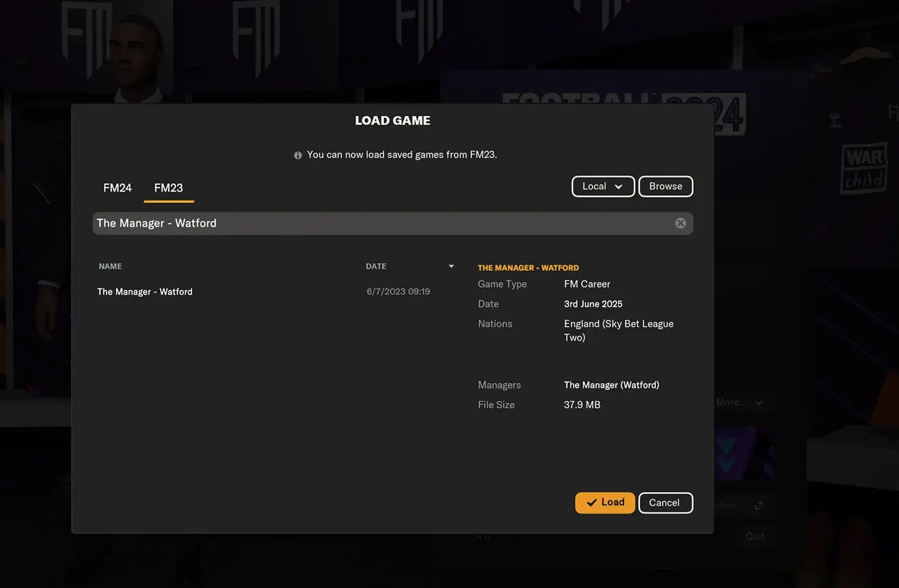Clear the search field with the X icon
The image size is (899, 588).
[680, 223]
